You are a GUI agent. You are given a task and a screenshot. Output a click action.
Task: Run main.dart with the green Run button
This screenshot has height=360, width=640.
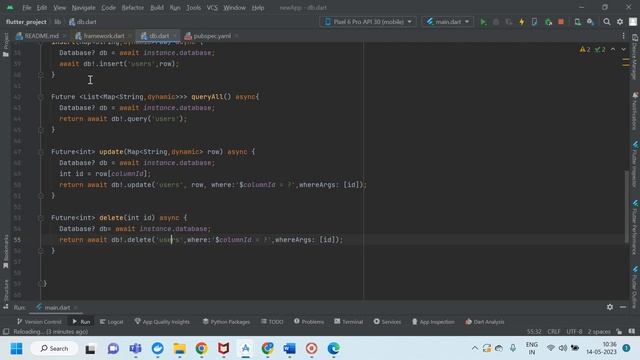[483, 22]
